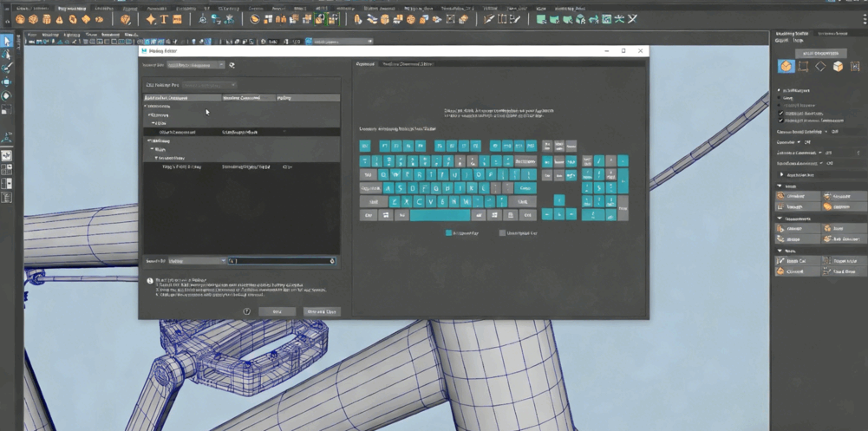Select the arrow Select tool in the toolbox
Viewport: 868px width, 431px height.
pos(6,41)
